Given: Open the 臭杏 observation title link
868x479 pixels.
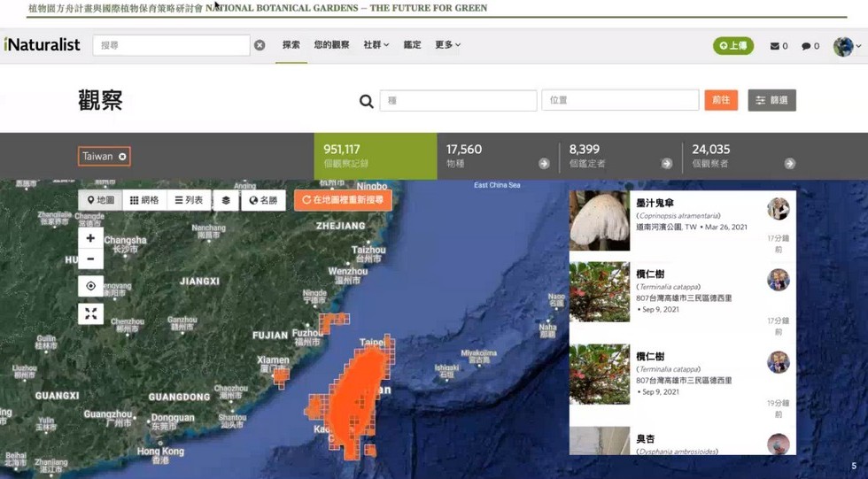Looking at the screenshot, I should pos(646,439).
